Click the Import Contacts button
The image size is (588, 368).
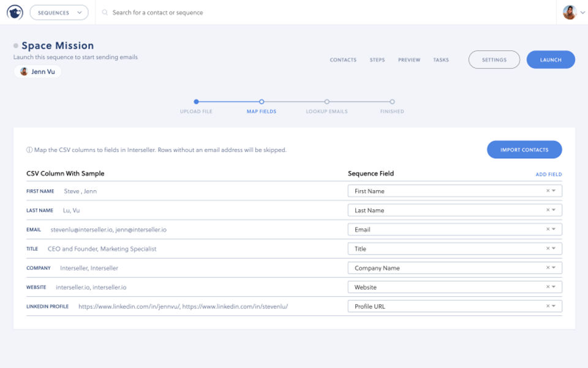524,150
